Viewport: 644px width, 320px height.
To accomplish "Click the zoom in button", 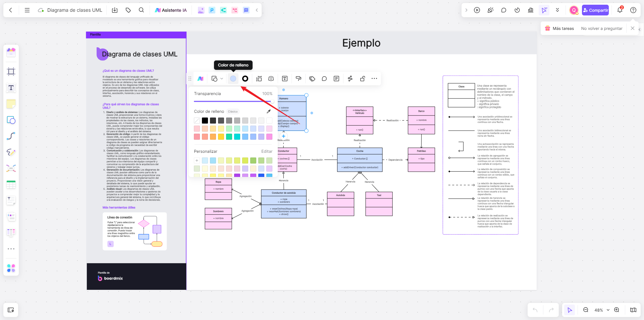I will click(616, 310).
